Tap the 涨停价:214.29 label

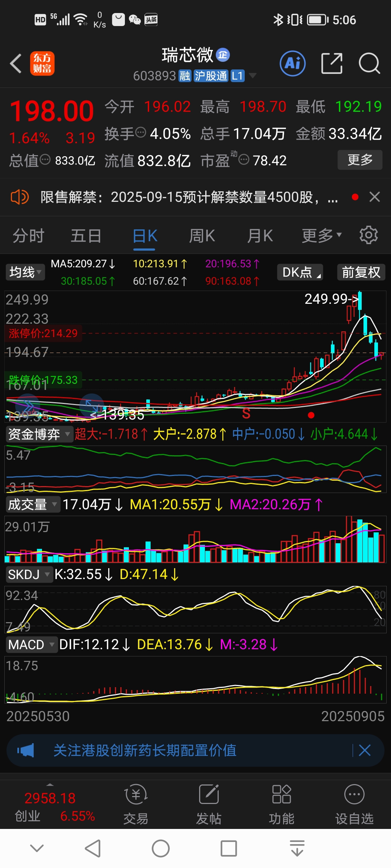43,333
